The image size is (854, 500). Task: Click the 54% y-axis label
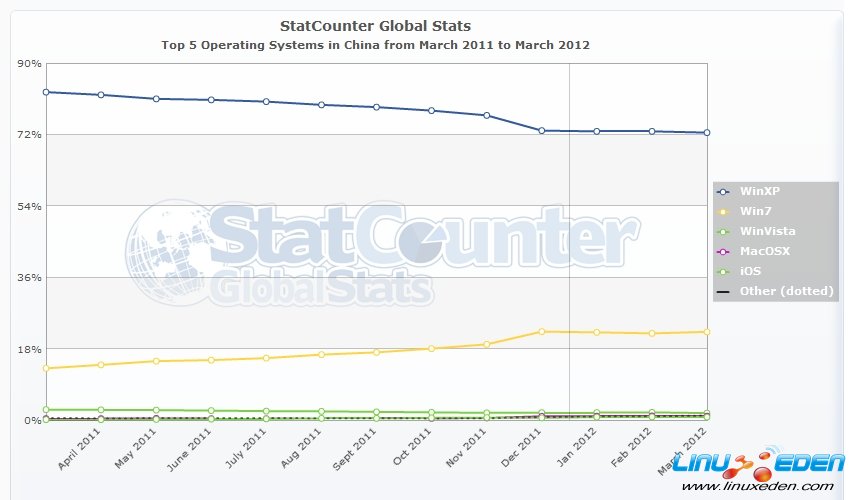[30, 206]
